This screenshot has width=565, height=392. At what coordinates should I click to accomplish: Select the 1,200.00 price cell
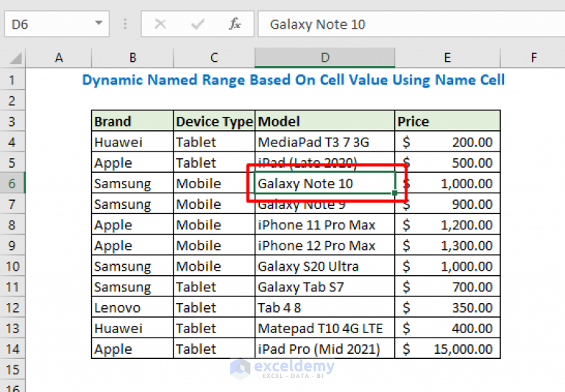(x=447, y=225)
